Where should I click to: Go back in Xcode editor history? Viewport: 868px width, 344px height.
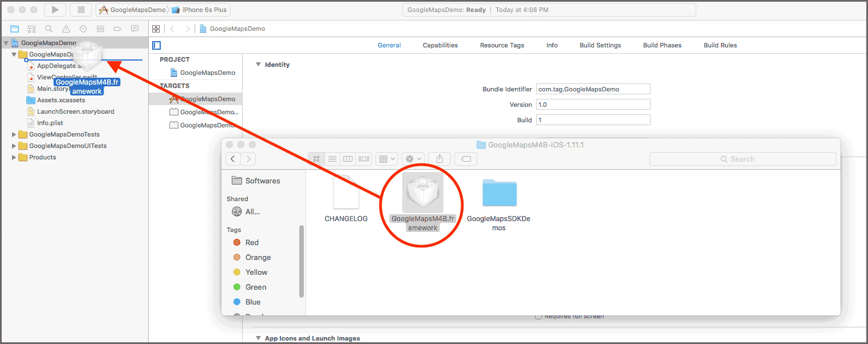(x=172, y=29)
